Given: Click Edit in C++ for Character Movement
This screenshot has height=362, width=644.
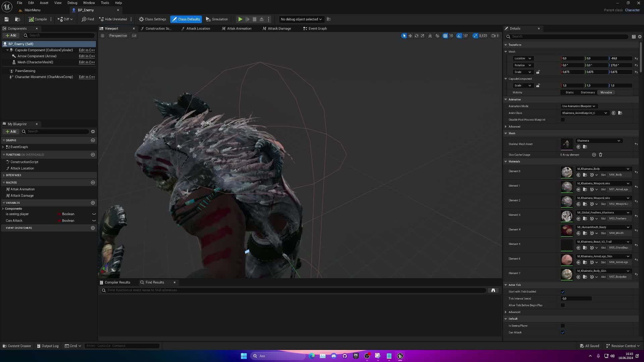Looking at the screenshot, I should (x=87, y=77).
